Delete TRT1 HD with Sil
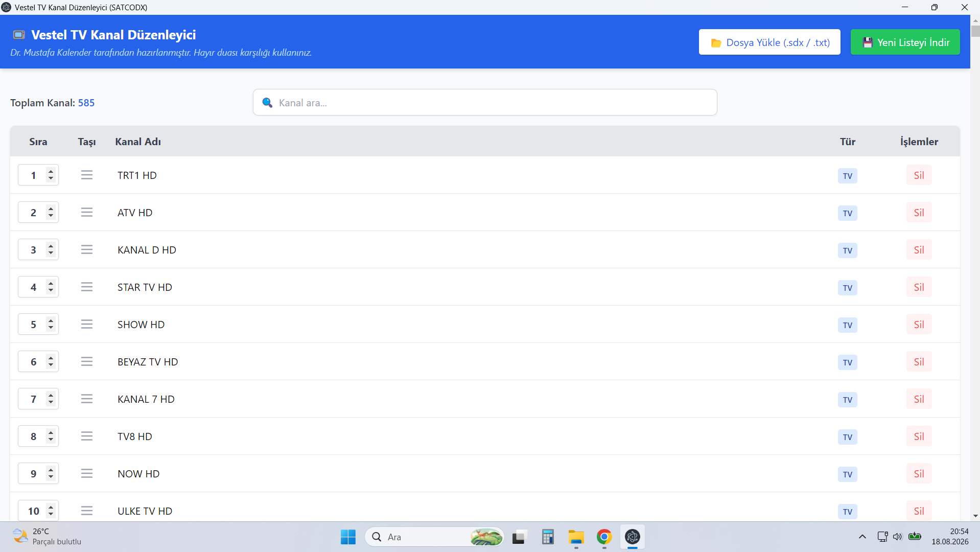 click(919, 175)
